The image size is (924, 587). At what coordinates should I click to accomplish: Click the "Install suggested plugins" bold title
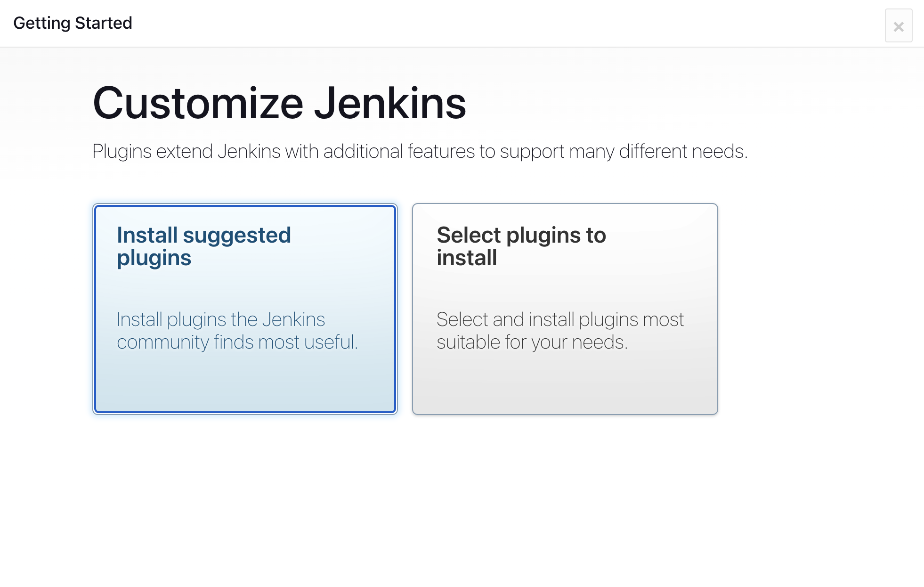[x=204, y=247]
